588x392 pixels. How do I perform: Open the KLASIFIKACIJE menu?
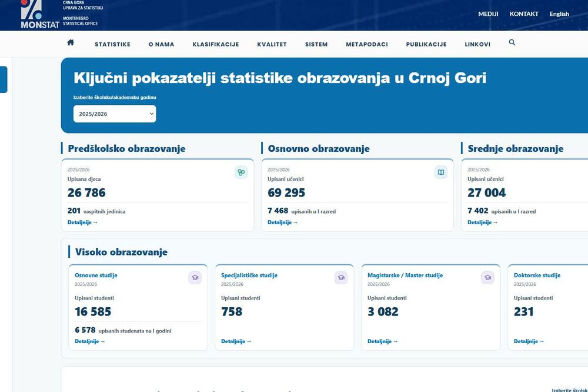click(x=216, y=44)
